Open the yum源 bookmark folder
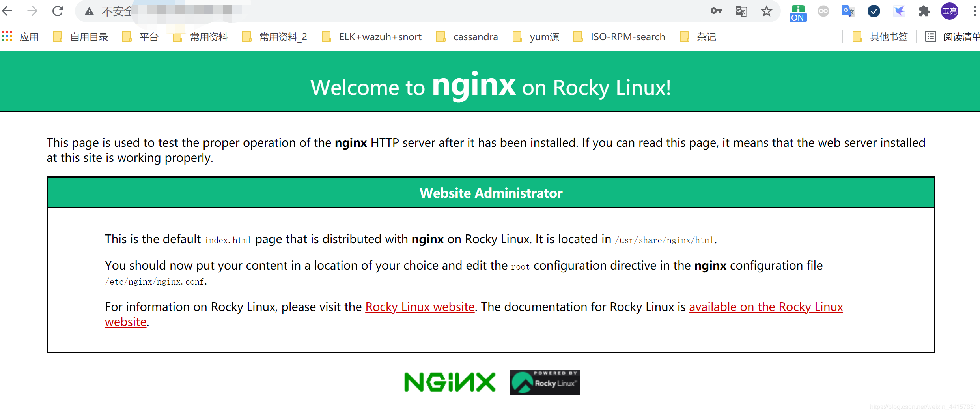 (x=536, y=37)
